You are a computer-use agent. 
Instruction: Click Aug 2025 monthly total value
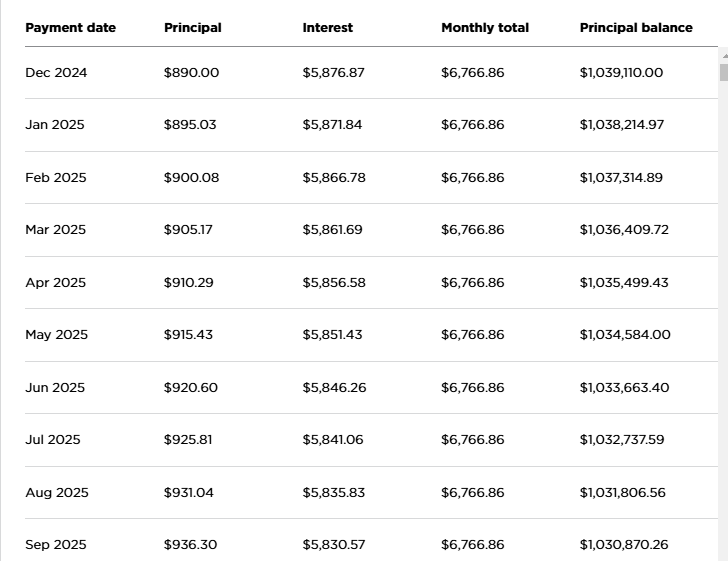[473, 492]
